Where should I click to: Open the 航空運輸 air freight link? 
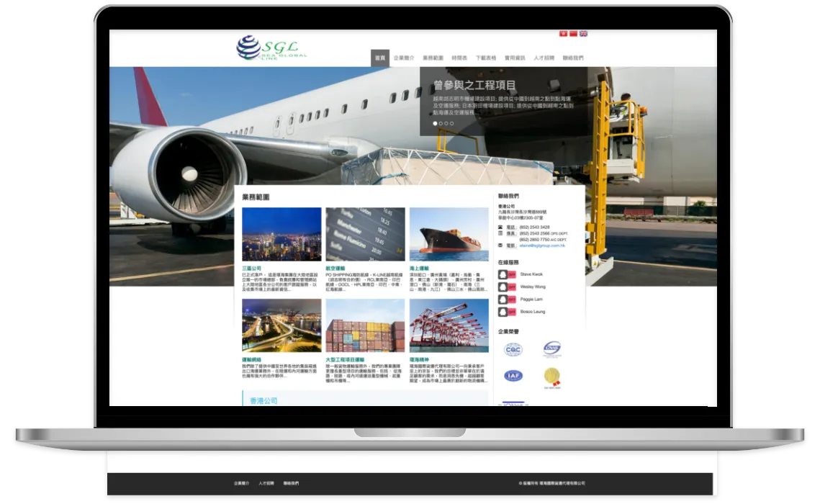[335, 269]
